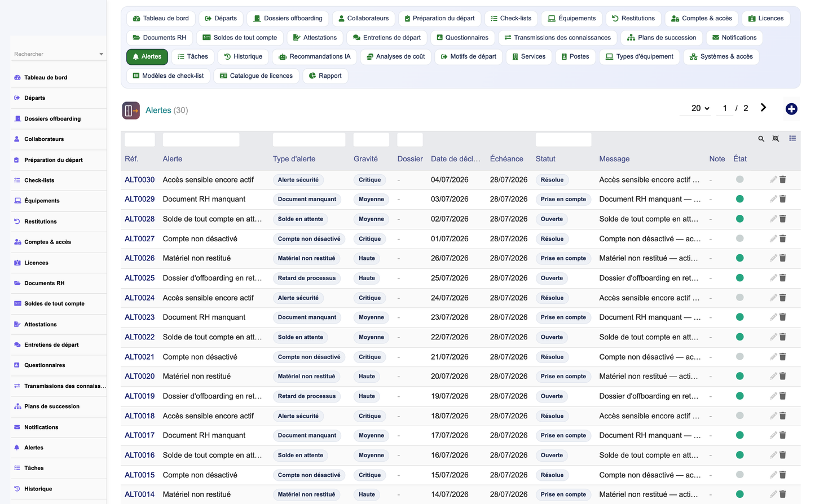Delete alert ALT0030 trash icon
Screen dimensions: 815x504
(783, 180)
